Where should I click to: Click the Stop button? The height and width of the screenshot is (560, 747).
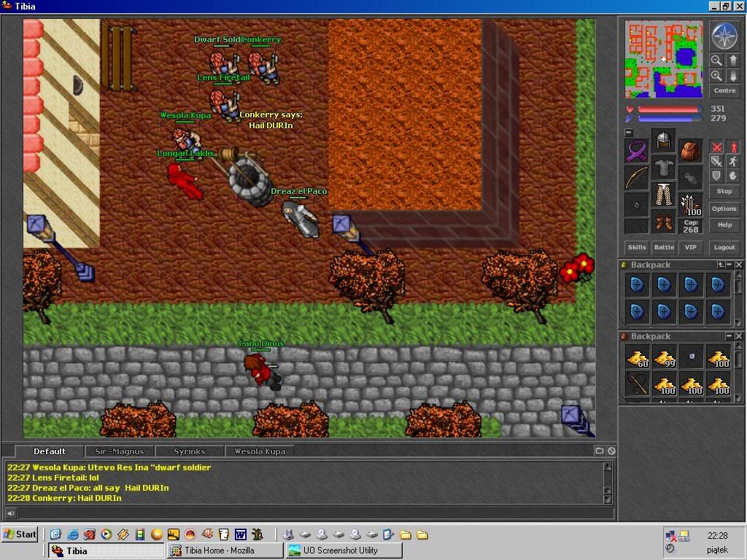[x=724, y=192]
